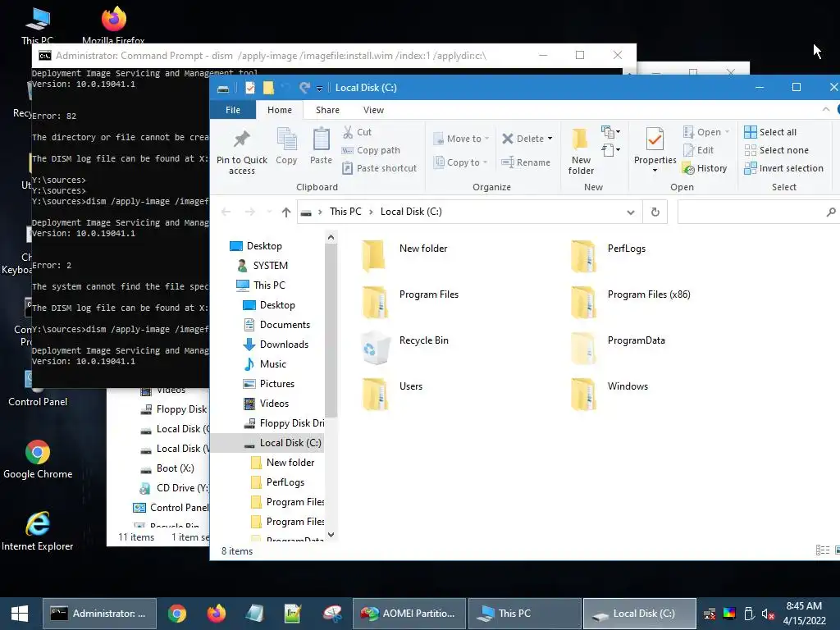Click Pin to Quick access icon
Screen dimensions: 840x630
coord(242,139)
